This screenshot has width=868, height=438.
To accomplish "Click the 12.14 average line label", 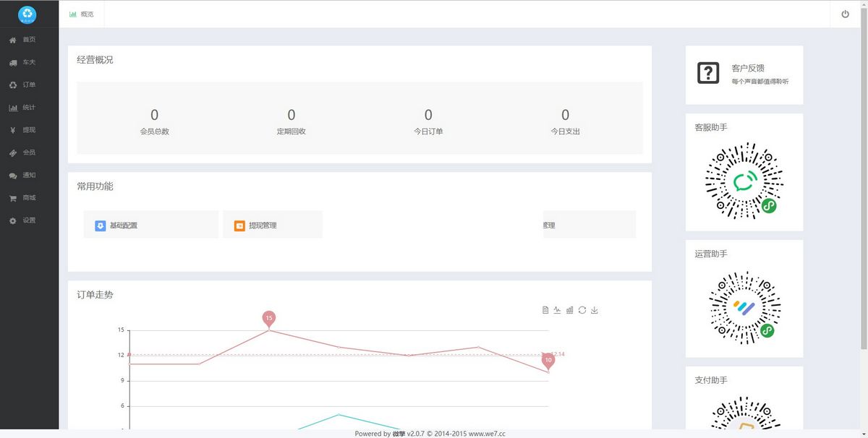I will click(x=558, y=354).
